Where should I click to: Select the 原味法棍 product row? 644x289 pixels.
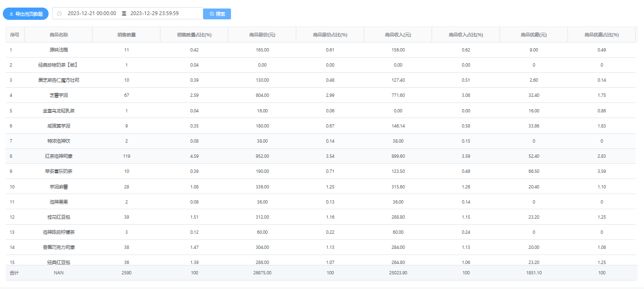pos(58,50)
